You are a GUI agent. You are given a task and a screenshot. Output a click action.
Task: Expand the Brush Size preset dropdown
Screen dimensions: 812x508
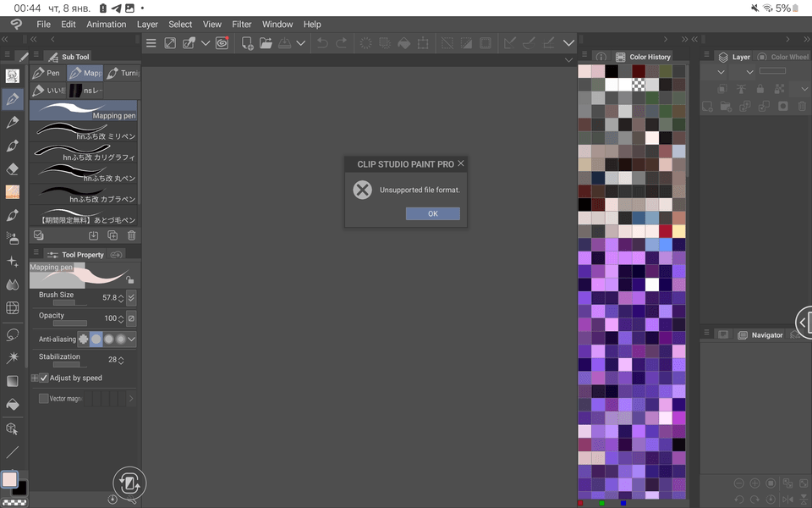131,298
